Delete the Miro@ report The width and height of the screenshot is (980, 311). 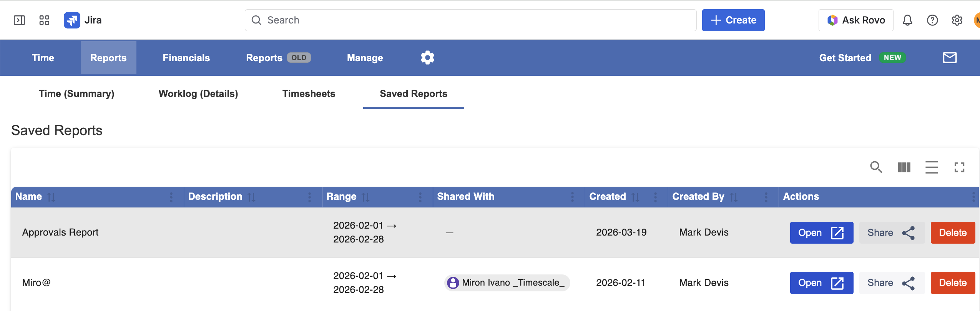pyautogui.click(x=953, y=283)
